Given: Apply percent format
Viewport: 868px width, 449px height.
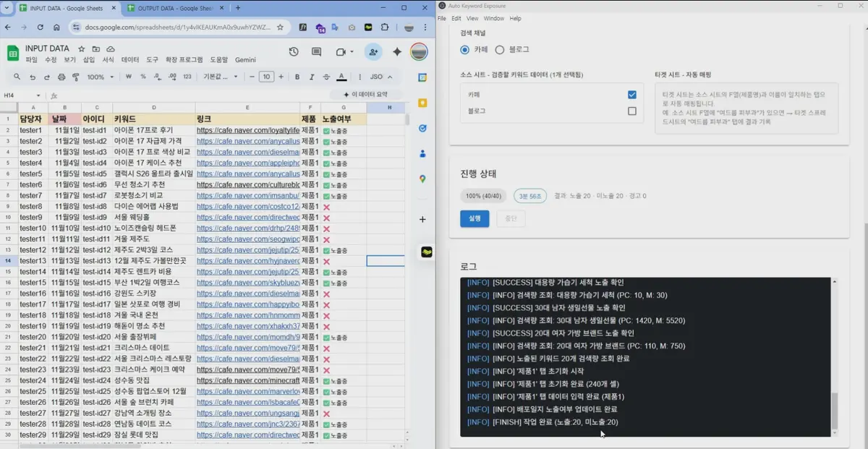Looking at the screenshot, I should coord(143,77).
